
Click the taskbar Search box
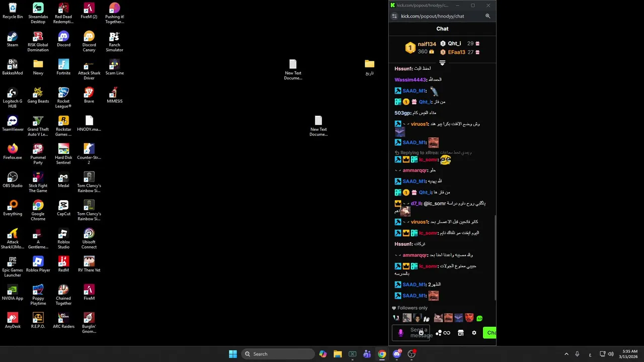click(x=277, y=354)
